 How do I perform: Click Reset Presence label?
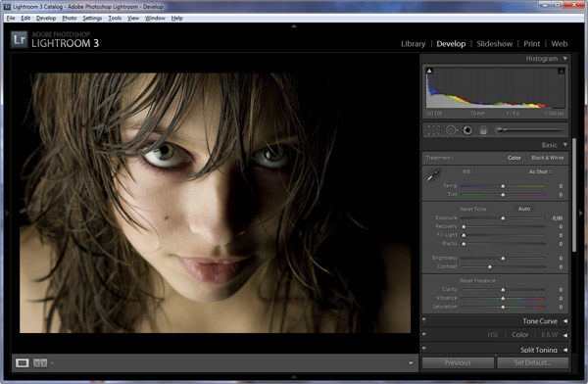click(478, 280)
